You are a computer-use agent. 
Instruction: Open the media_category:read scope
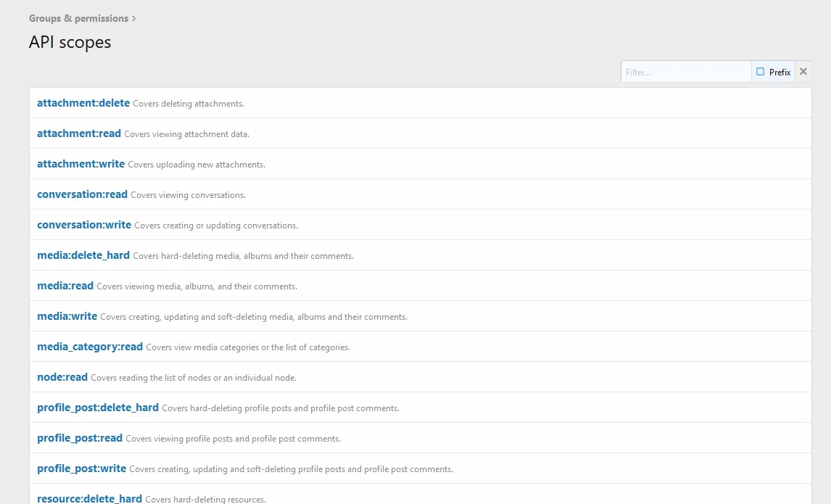pyautogui.click(x=90, y=347)
